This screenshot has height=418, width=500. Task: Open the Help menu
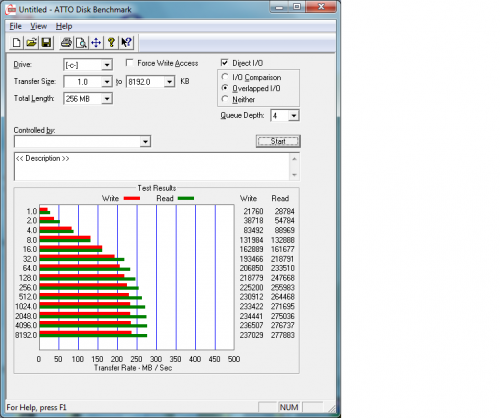pyautogui.click(x=64, y=26)
